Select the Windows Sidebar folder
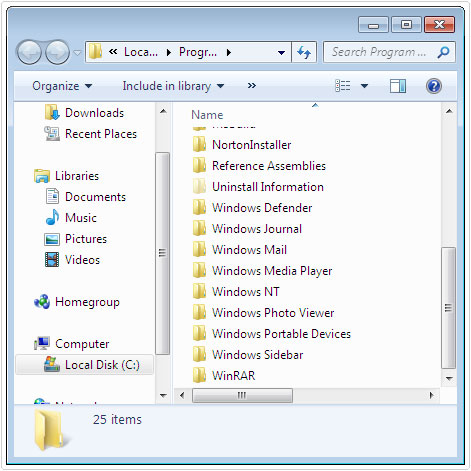The image size is (471, 471). (x=248, y=355)
